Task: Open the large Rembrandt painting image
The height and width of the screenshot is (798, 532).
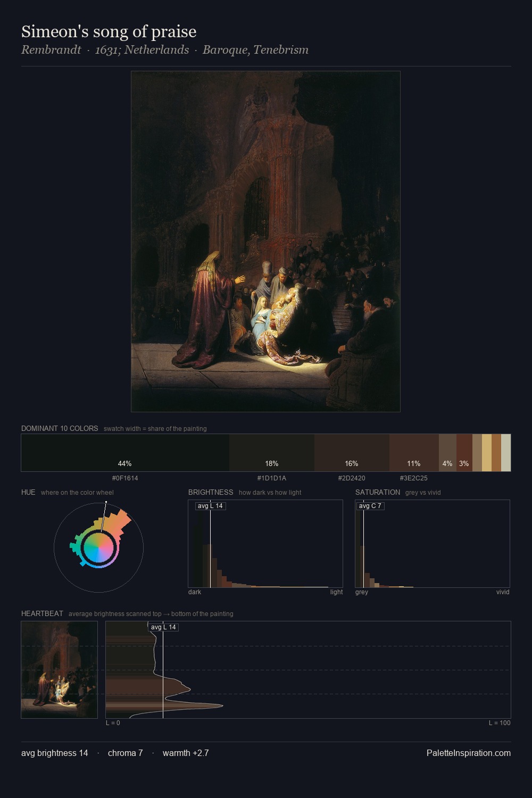Action: coord(265,242)
